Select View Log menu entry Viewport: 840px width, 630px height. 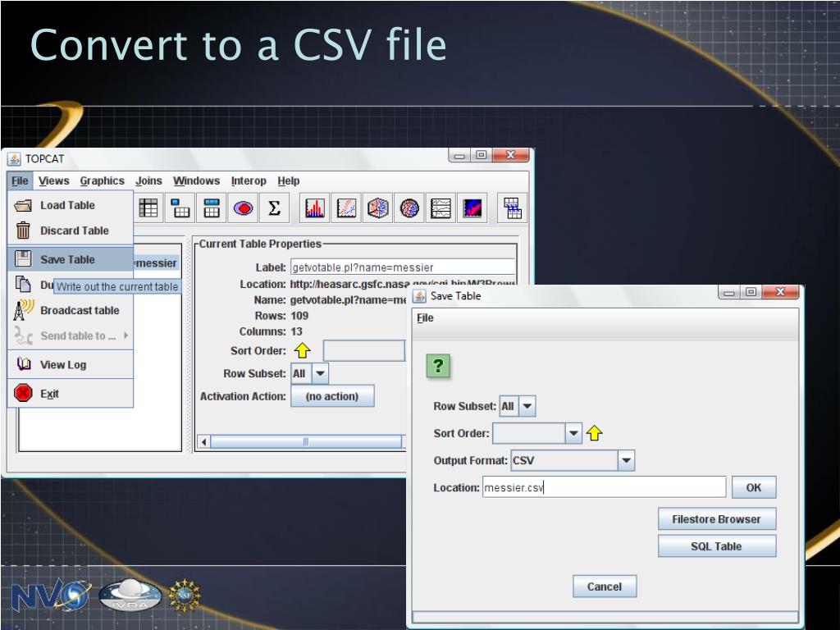(x=71, y=365)
